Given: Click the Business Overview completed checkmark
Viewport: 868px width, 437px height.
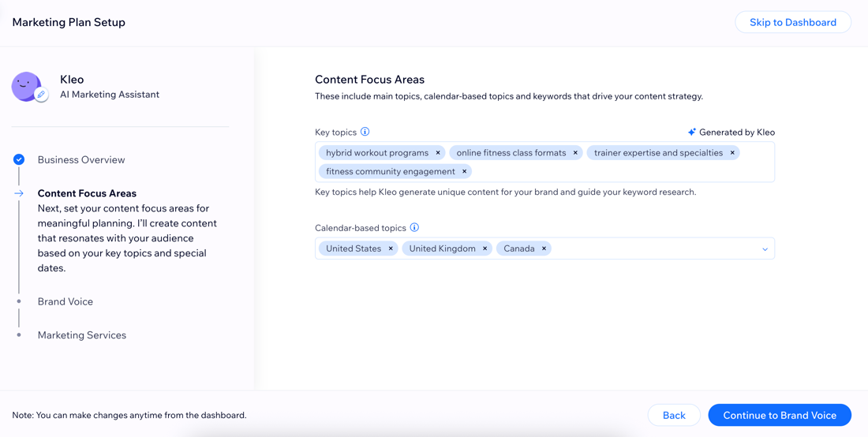Looking at the screenshot, I should pyautogui.click(x=19, y=160).
